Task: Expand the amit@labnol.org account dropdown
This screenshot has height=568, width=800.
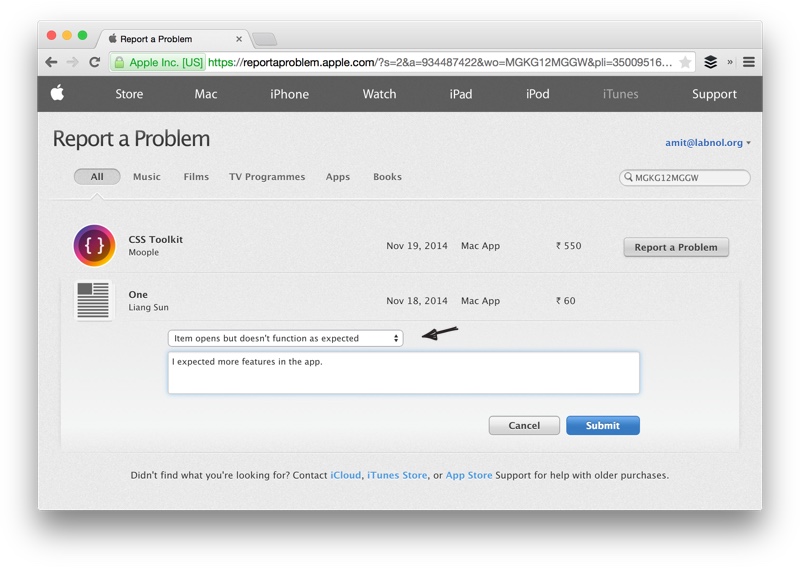Action: [x=708, y=142]
